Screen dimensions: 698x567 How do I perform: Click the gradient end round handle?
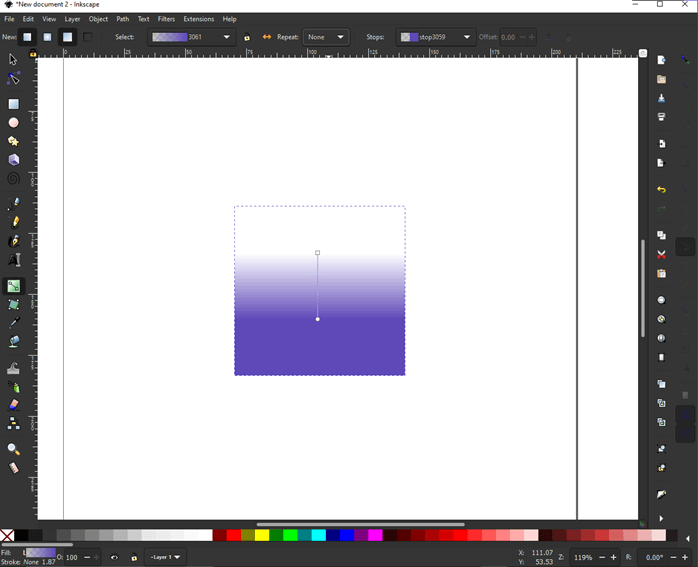pyautogui.click(x=317, y=319)
